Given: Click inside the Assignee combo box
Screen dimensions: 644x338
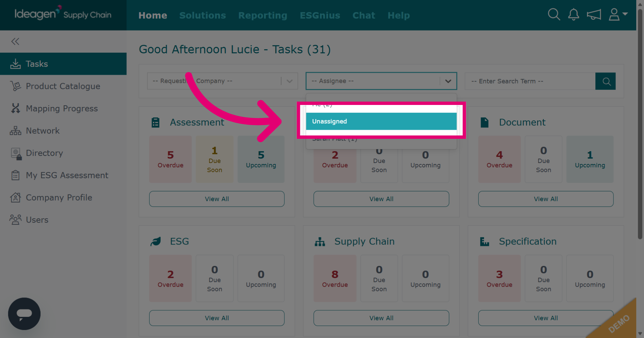Looking at the screenshot, I should pyautogui.click(x=381, y=81).
